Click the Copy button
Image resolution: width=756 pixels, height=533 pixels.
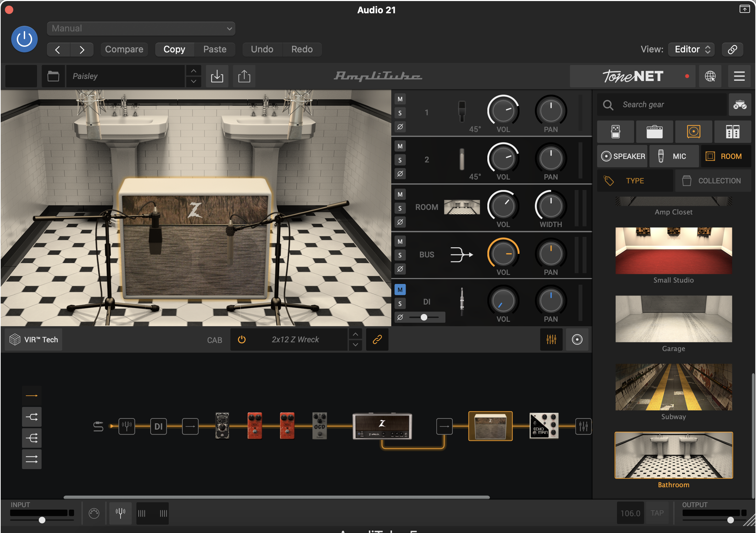click(174, 49)
